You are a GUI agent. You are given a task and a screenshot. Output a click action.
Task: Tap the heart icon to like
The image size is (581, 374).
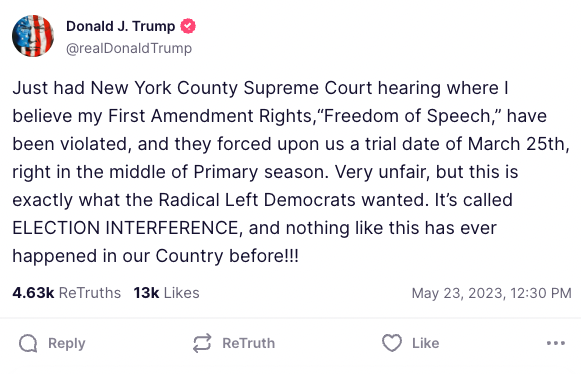392,343
